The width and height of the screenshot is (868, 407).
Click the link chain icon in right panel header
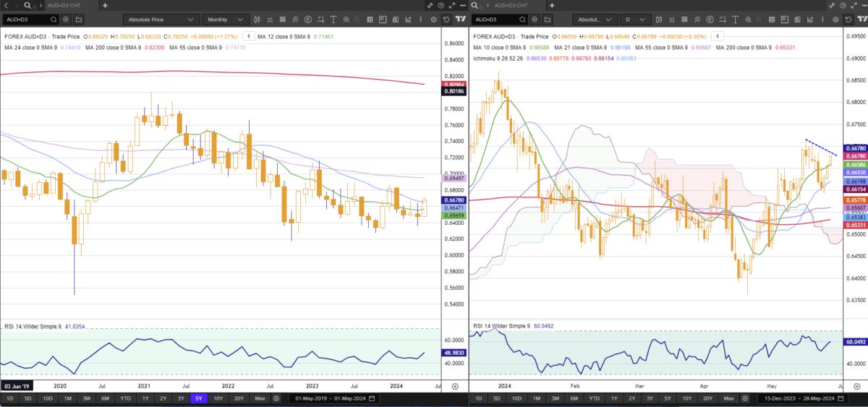tap(830, 5)
